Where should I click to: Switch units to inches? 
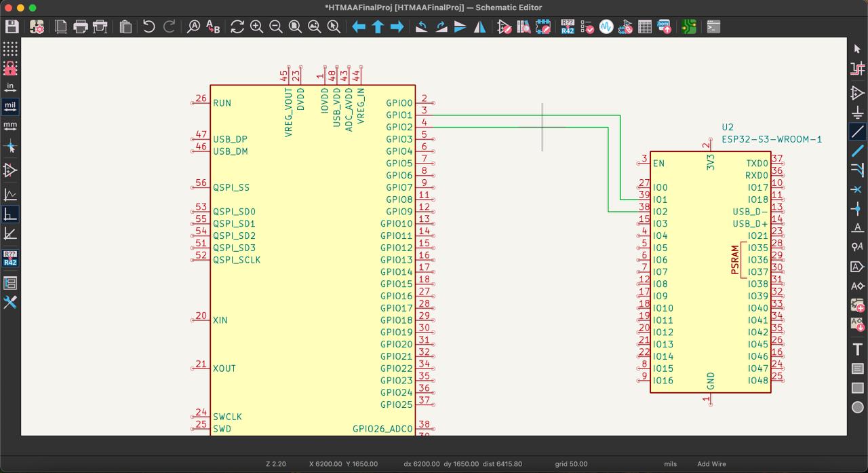click(x=10, y=87)
